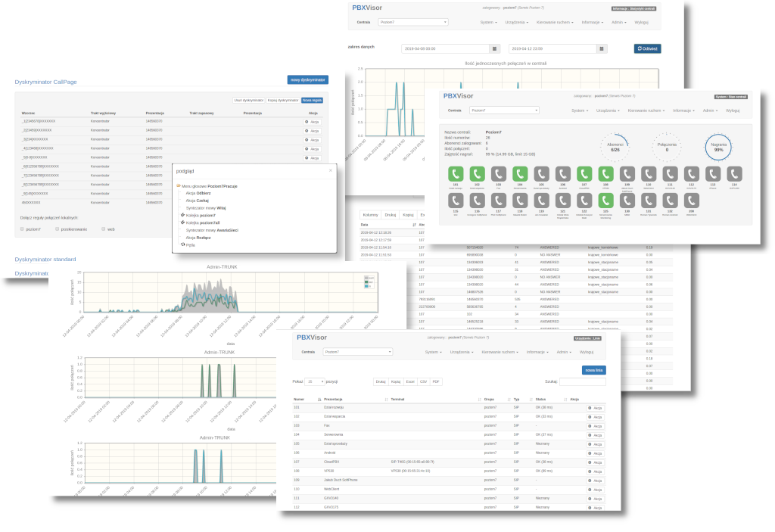Click the Pętla loop icon in podgląd
The width and height of the screenshot is (775, 532).
(x=183, y=244)
